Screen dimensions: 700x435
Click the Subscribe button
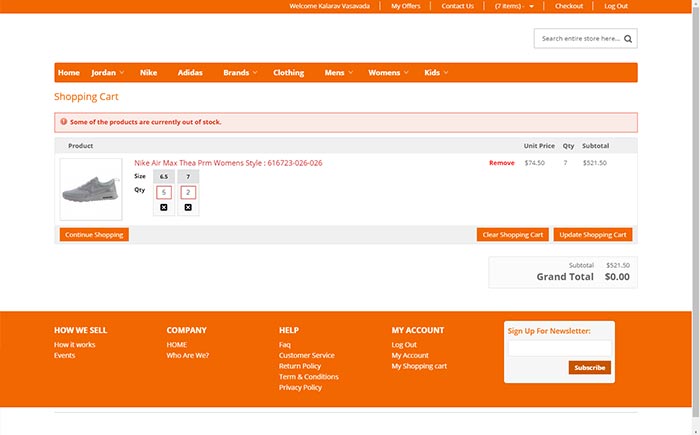tap(589, 368)
